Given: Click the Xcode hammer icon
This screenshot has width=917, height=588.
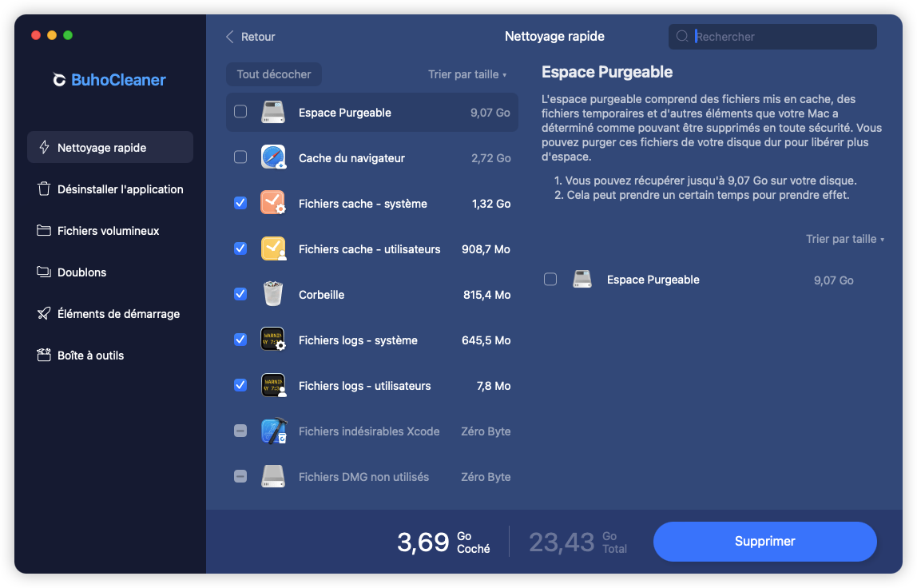Looking at the screenshot, I should pos(273,431).
